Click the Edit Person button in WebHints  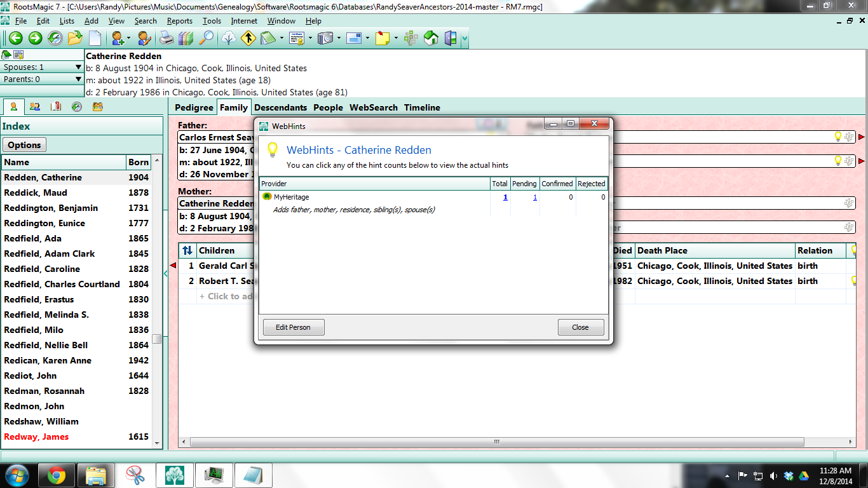pos(294,327)
